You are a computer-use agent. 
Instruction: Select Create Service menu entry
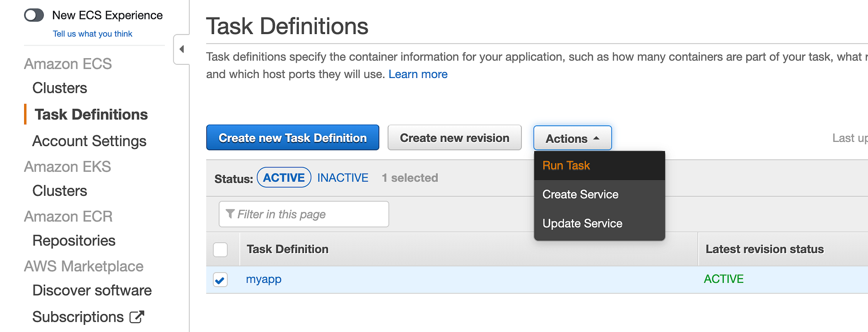point(580,194)
